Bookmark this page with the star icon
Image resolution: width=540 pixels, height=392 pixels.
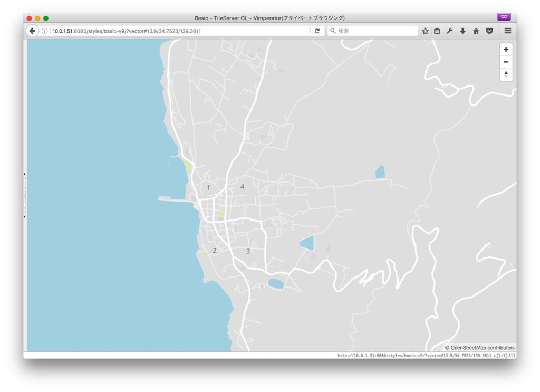point(426,31)
